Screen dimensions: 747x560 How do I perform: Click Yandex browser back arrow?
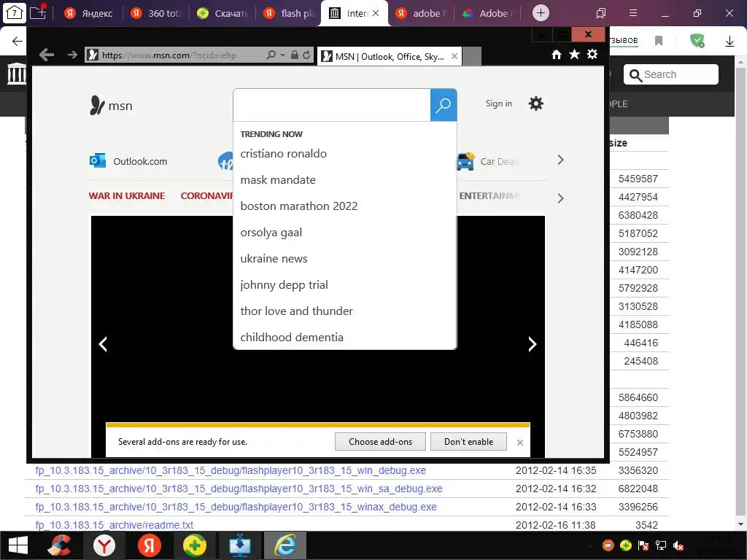[18, 41]
